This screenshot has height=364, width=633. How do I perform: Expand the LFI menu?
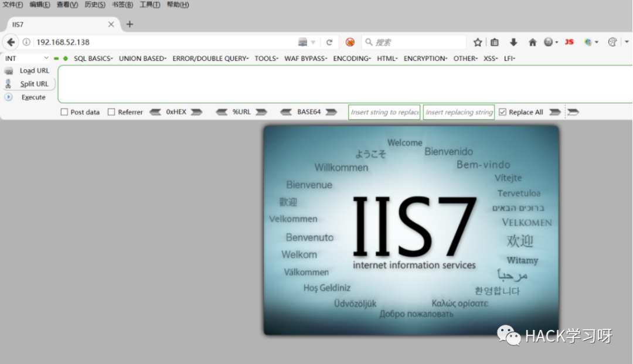coord(509,59)
